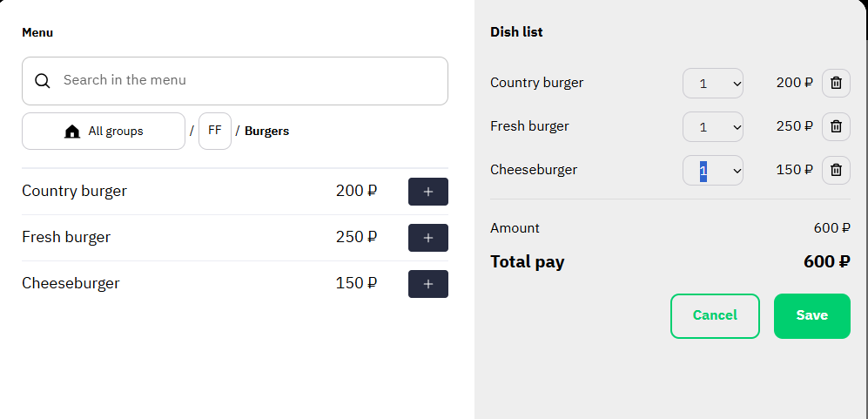Cancel the order changes
The image size is (868, 419).
pos(715,316)
